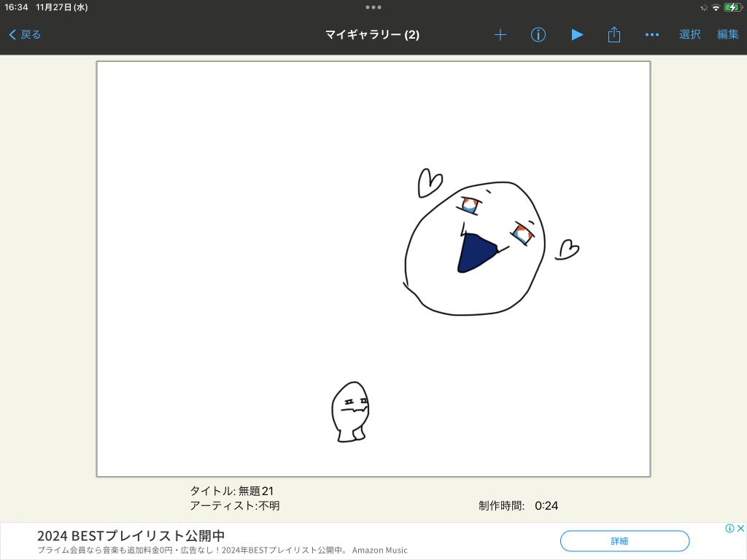Tap 選択 to select artworks
Image resolution: width=747 pixels, height=560 pixels.
coord(689,34)
